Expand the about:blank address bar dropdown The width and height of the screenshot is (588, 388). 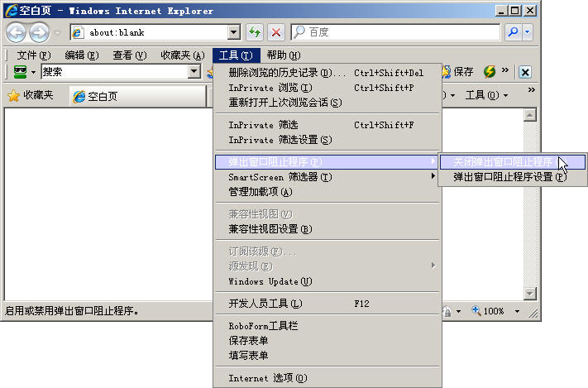click(233, 32)
